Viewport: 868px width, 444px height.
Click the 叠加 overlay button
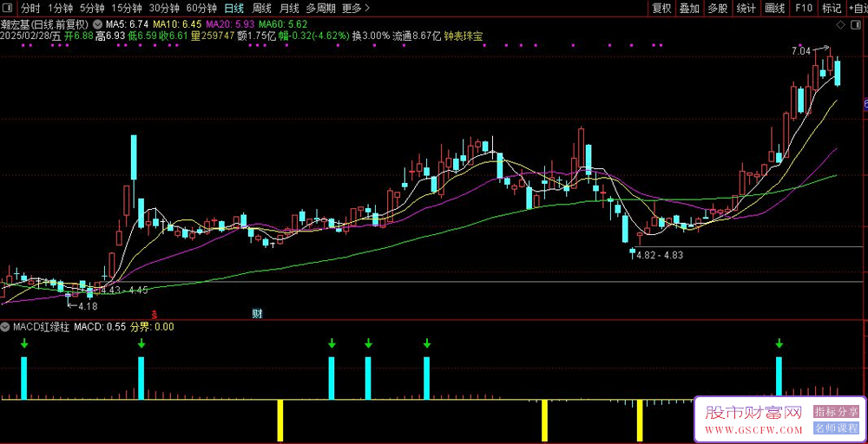tap(690, 9)
